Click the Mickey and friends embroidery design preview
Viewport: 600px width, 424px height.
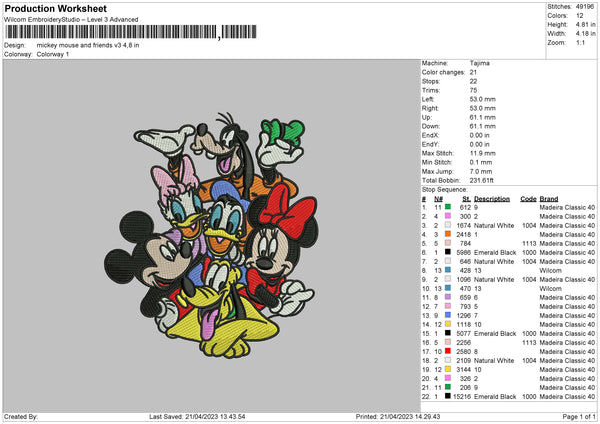click(211, 235)
